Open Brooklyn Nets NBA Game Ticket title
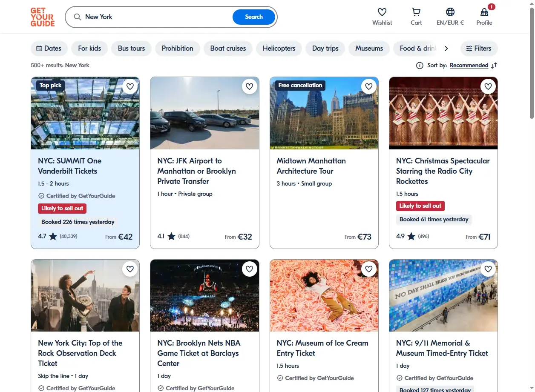 (199, 353)
